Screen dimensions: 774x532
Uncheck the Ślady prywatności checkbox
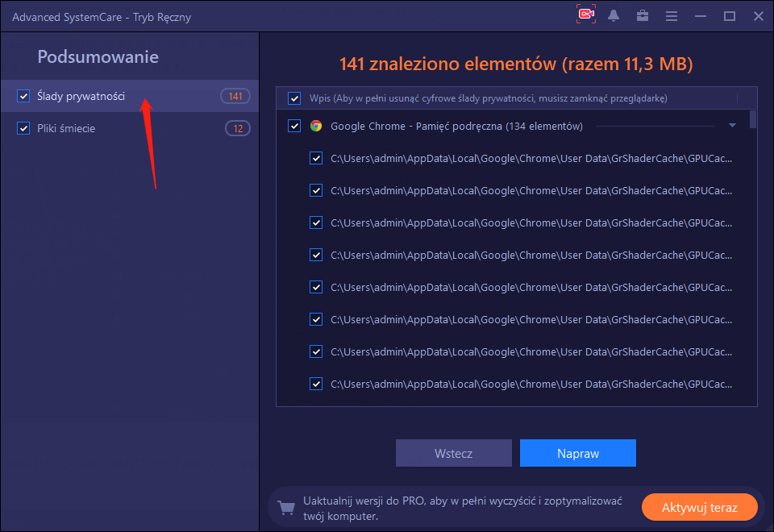click(23, 96)
